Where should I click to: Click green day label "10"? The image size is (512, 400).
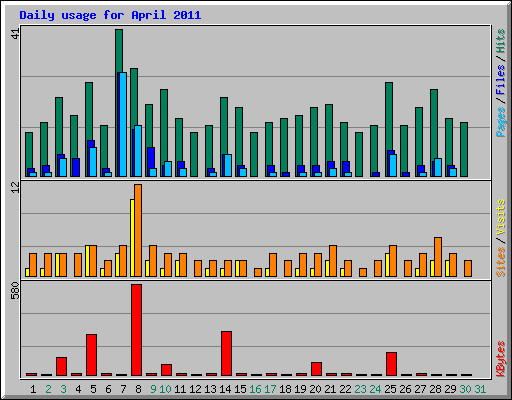[165, 389]
